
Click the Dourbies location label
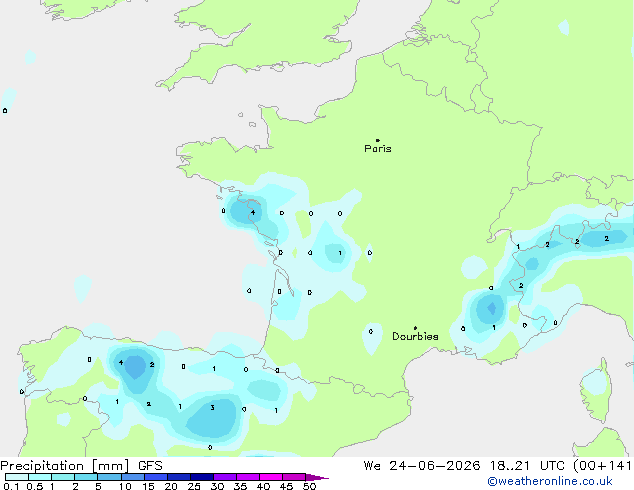point(415,336)
